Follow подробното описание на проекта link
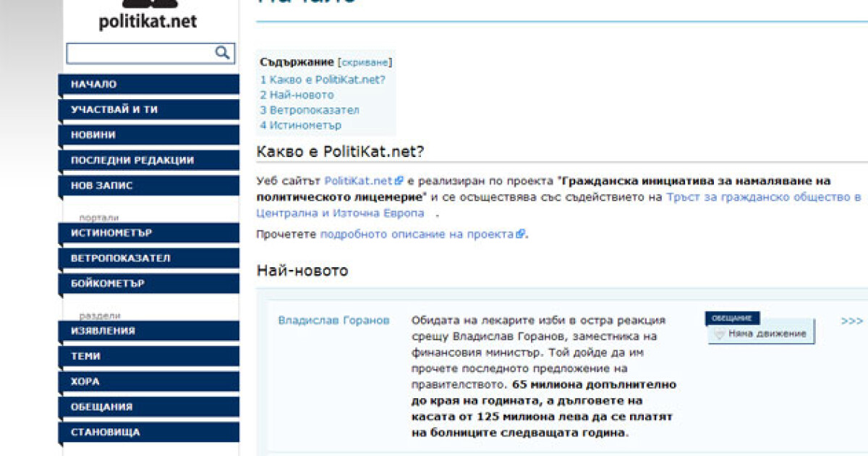 (418, 234)
